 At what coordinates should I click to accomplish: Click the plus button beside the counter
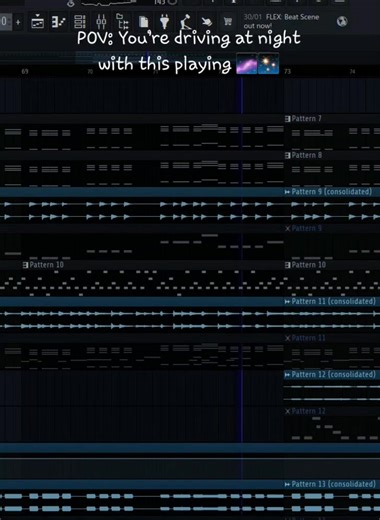[x=18, y=22]
